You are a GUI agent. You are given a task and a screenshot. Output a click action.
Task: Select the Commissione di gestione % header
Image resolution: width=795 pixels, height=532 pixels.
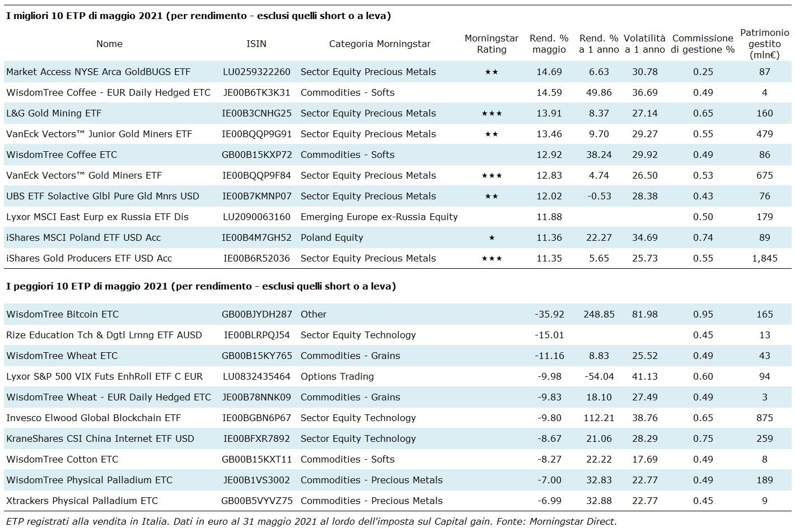coord(703,44)
